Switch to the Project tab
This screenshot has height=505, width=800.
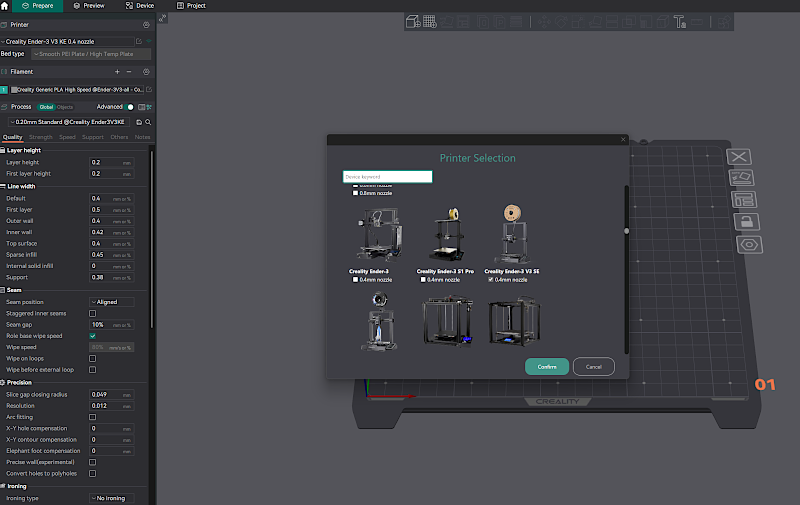[191, 6]
